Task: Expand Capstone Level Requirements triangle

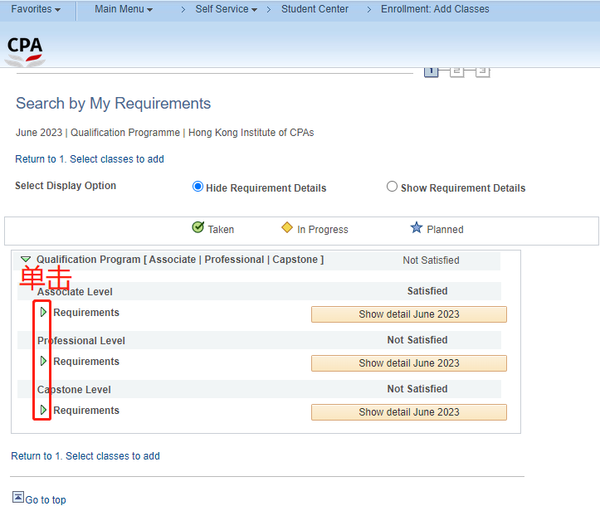Action: [x=43, y=410]
